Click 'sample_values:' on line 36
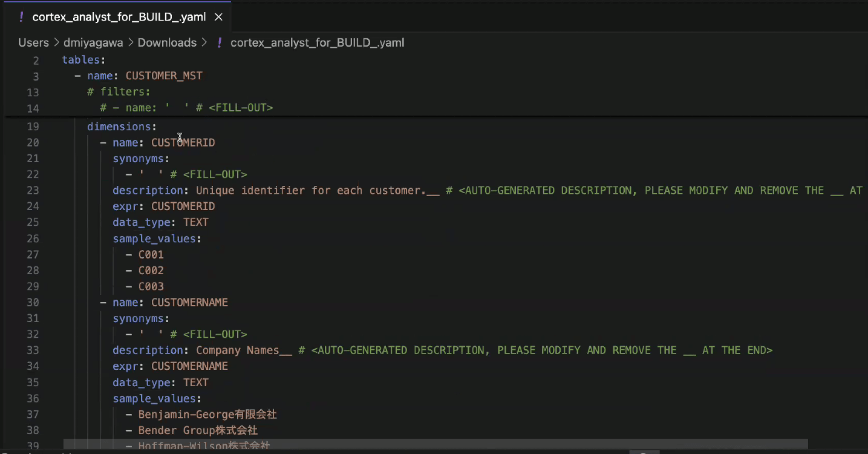The height and width of the screenshot is (454, 868). pos(157,398)
